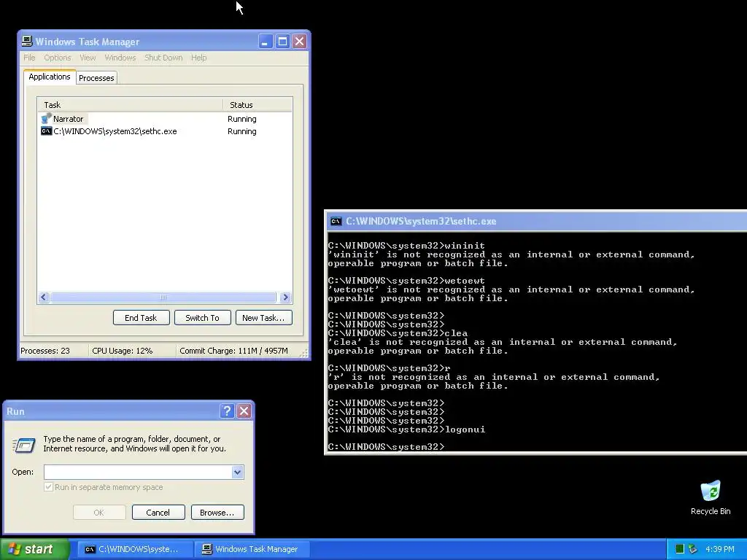Click Browse... in the Run dialog
Viewport: 747px width, 560px height.
[x=217, y=513]
